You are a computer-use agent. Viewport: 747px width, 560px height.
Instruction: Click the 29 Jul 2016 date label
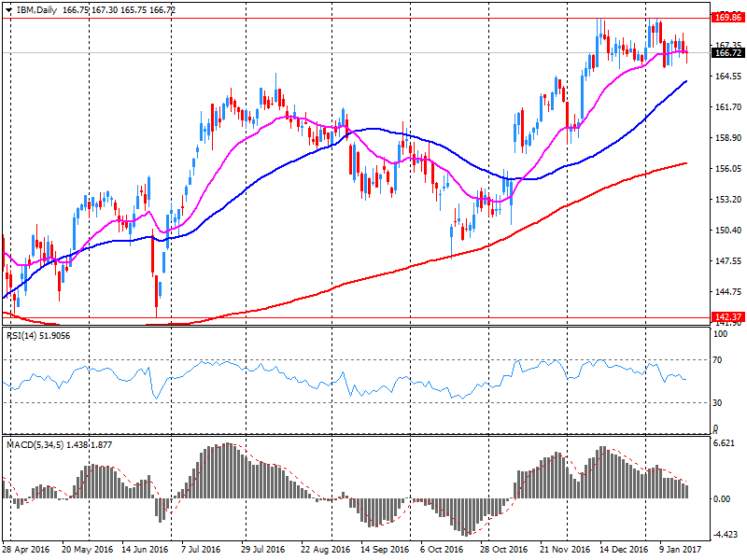click(263, 550)
